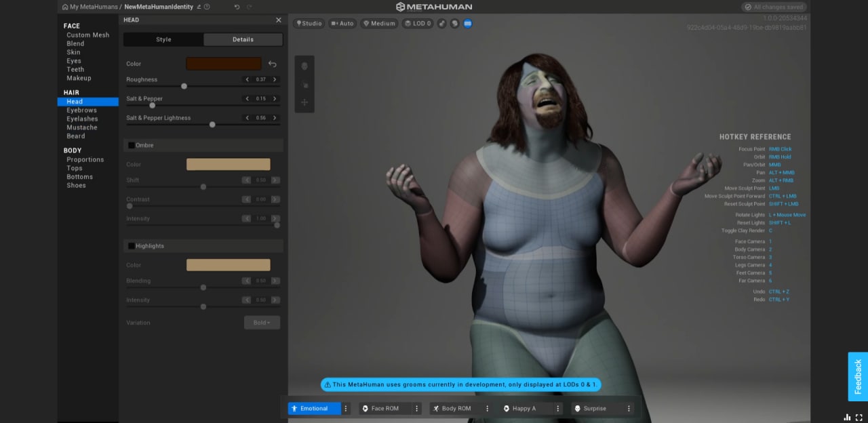Click the undo arrow in the top bar
Image resolution: width=868 pixels, height=423 pixels.
point(237,7)
